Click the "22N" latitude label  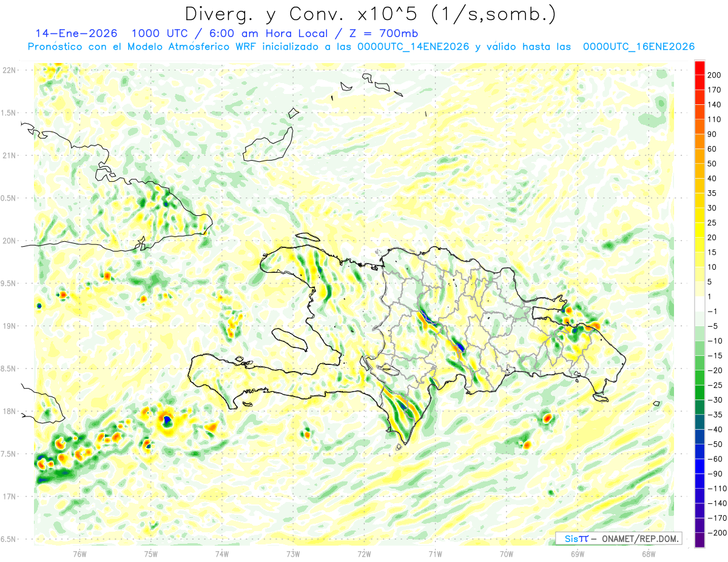pyautogui.click(x=8, y=70)
